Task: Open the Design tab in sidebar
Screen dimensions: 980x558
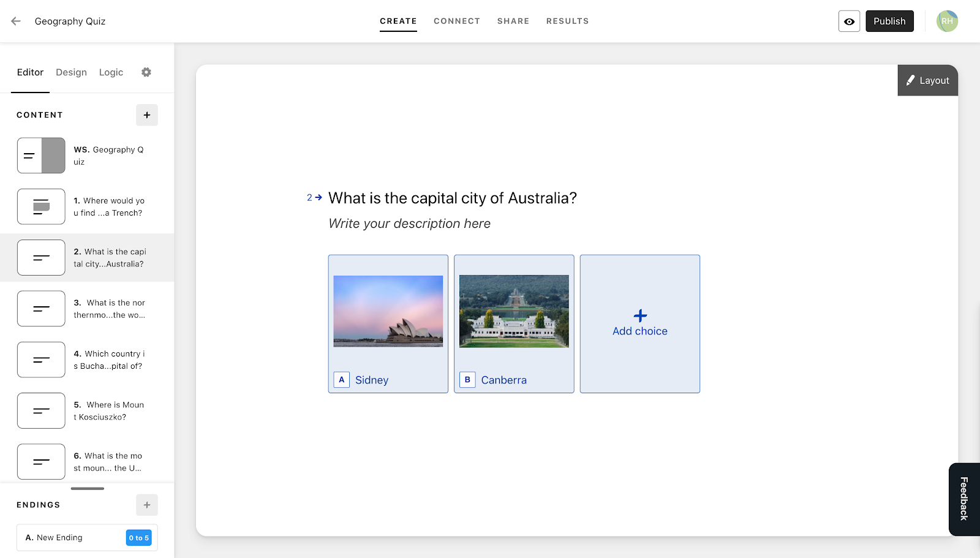Action: click(71, 72)
